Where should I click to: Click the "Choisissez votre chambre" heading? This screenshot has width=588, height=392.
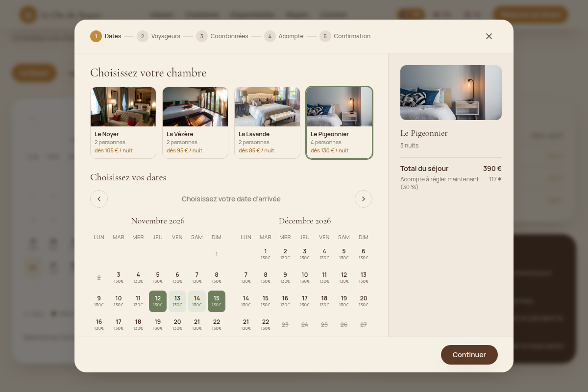pos(148,73)
